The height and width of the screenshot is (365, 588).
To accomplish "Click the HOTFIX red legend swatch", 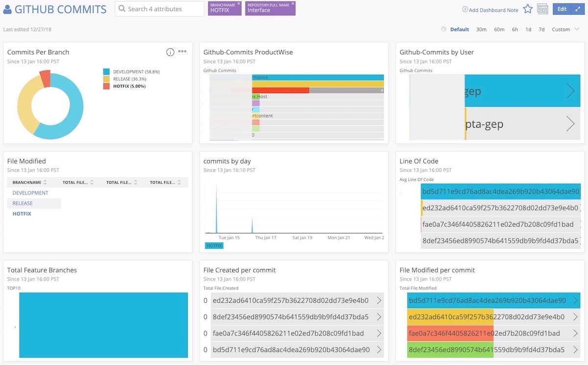I will click(106, 86).
